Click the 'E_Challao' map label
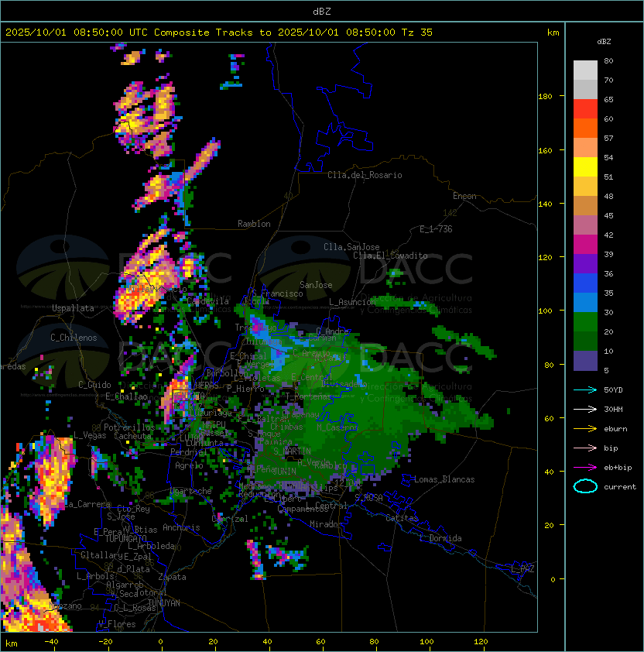The image size is (644, 652). (126, 396)
